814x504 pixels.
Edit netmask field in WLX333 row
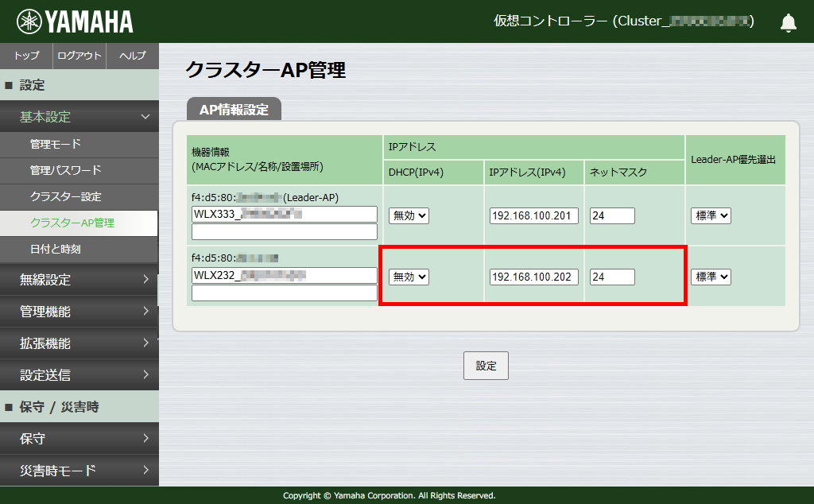pos(612,215)
